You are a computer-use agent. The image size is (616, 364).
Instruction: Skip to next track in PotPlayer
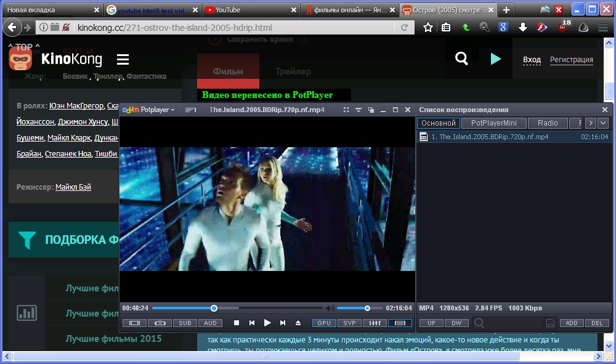pos(283,323)
